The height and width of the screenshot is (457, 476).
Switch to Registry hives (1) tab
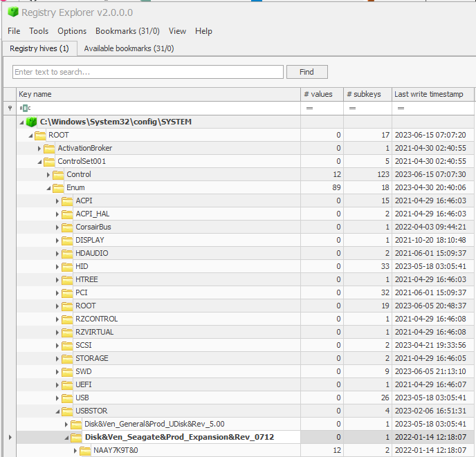coord(39,48)
